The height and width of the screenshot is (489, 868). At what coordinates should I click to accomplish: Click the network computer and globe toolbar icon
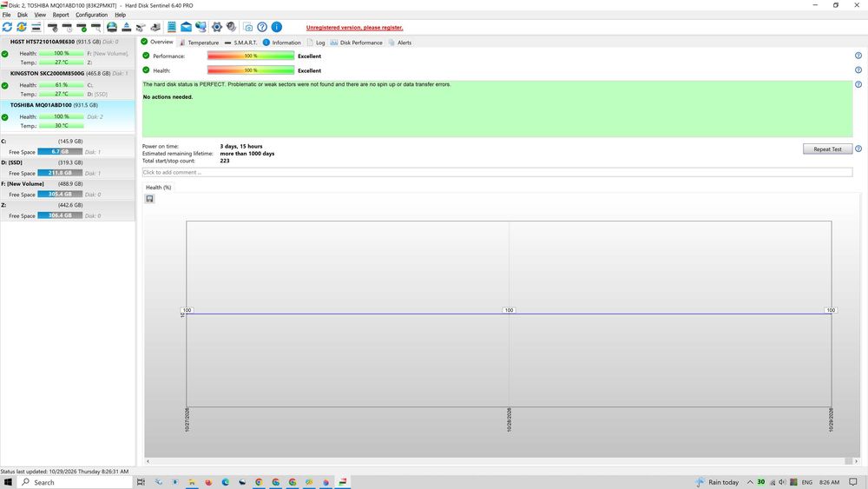click(201, 27)
